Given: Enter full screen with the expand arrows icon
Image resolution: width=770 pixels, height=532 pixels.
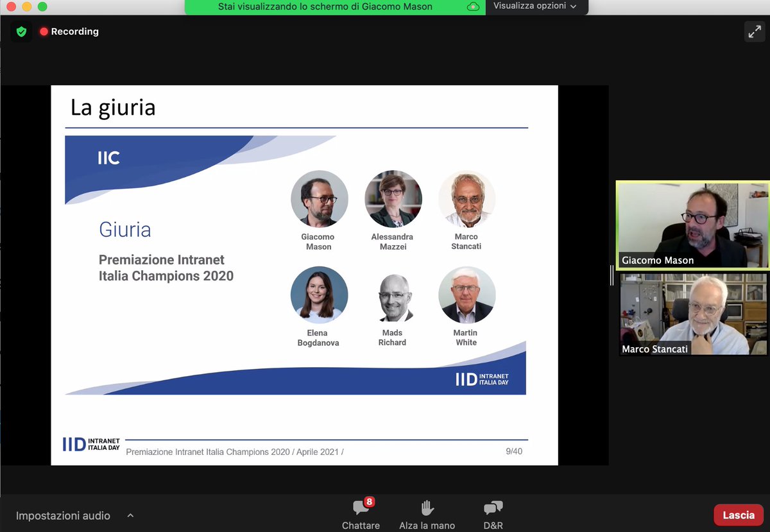Looking at the screenshot, I should coord(754,31).
